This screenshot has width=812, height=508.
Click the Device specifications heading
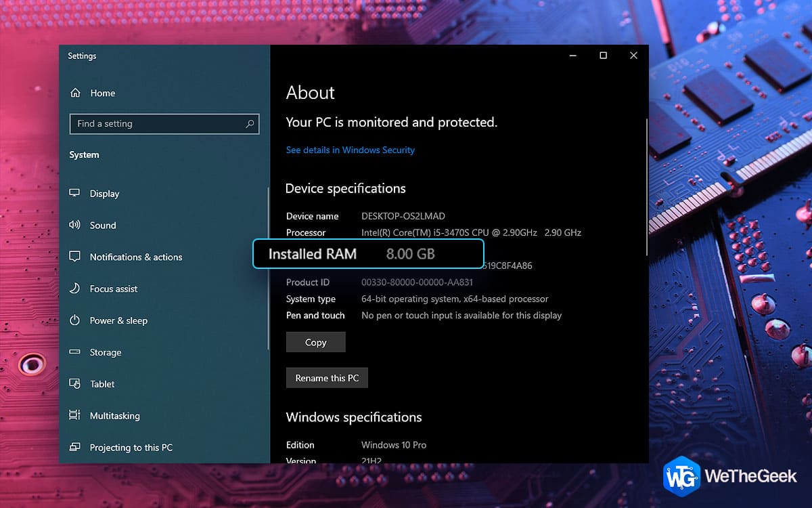point(346,189)
